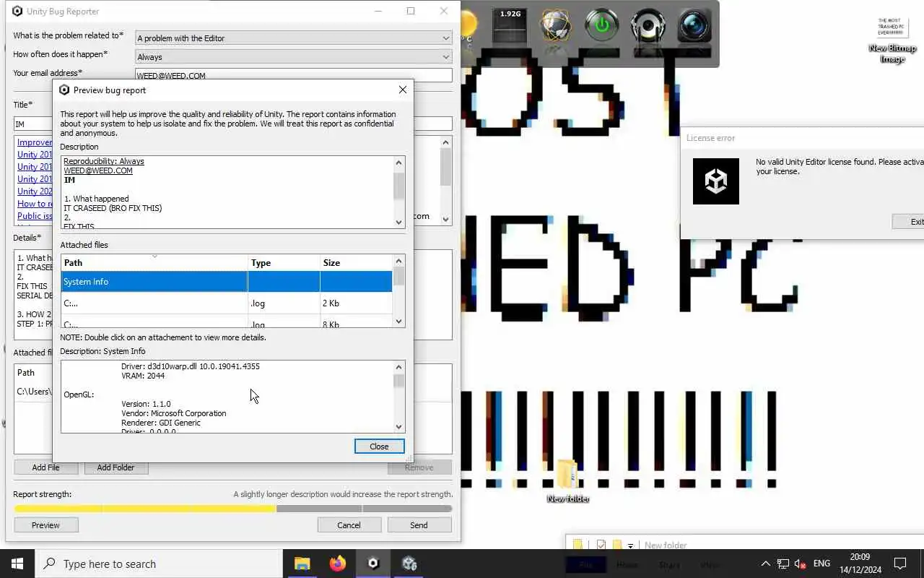Close the Preview bug report dialog with X
The image size is (924, 578).
pyautogui.click(x=403, y=90)
